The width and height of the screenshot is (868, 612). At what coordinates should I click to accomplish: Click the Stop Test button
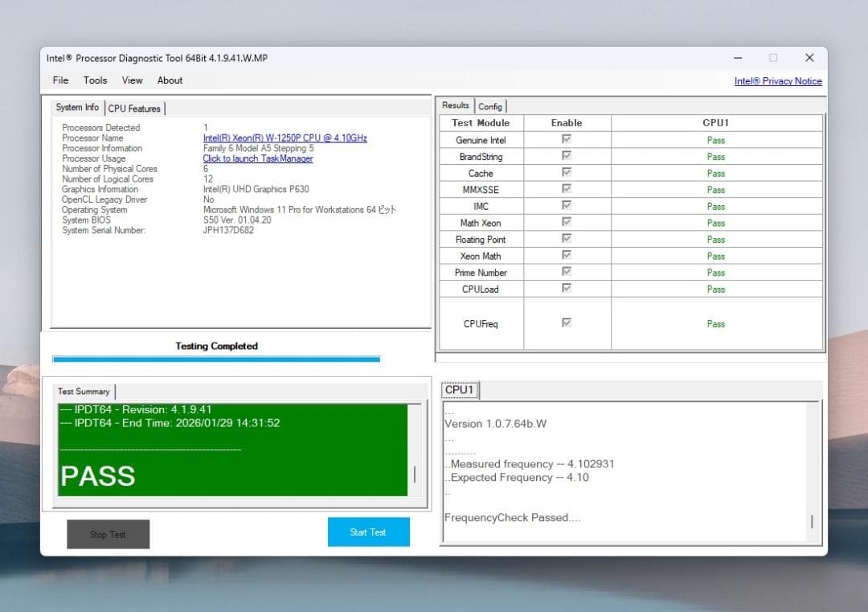(x=108, y=533)
